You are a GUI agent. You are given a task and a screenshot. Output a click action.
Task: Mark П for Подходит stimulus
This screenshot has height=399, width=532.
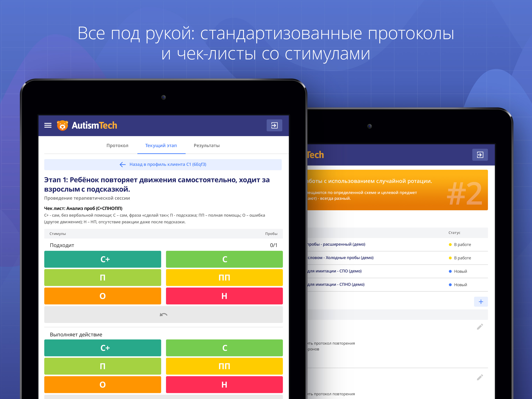point(103,277)
